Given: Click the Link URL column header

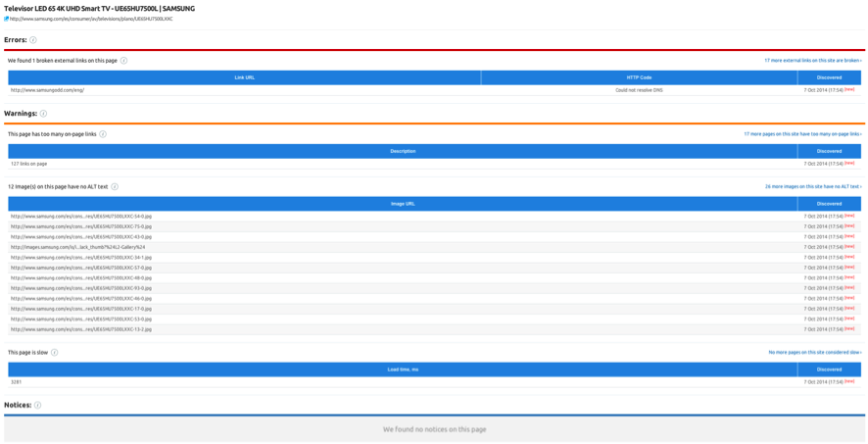Looking at the screenshot, I should coord(245,77).
